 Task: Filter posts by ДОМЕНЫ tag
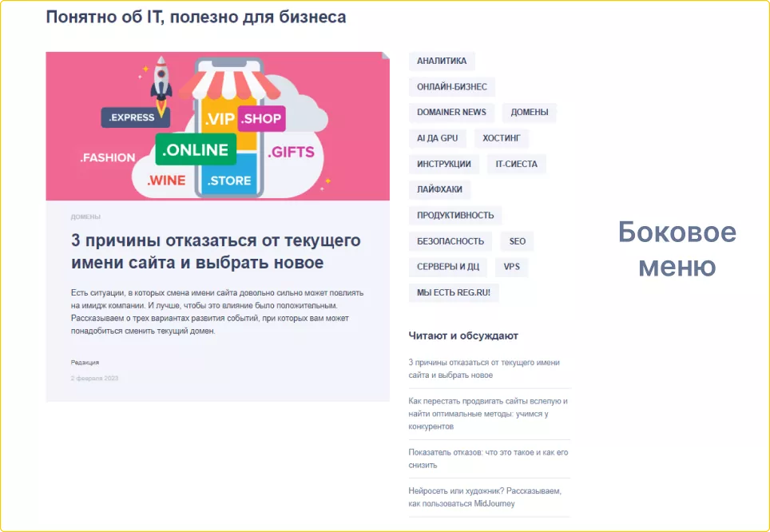(x=529, y=112)
